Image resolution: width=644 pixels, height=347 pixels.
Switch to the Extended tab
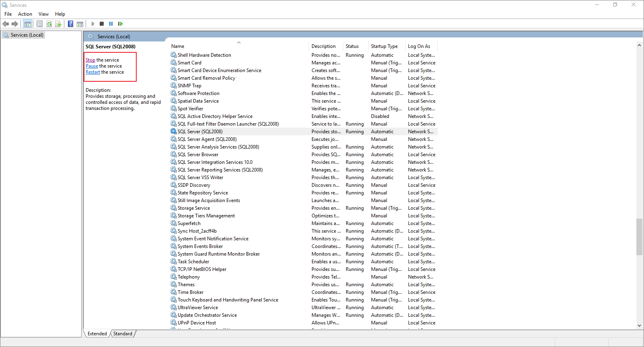[x=97, y=334]
